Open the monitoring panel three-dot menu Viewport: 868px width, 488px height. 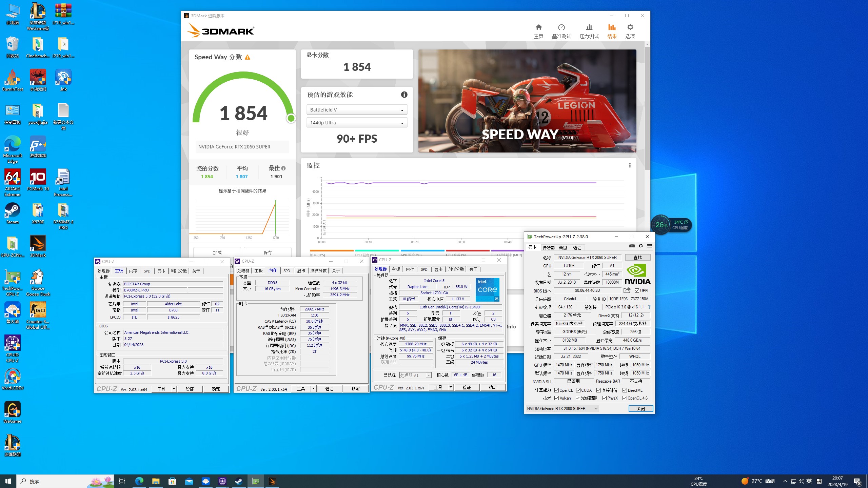click(630, 165)
